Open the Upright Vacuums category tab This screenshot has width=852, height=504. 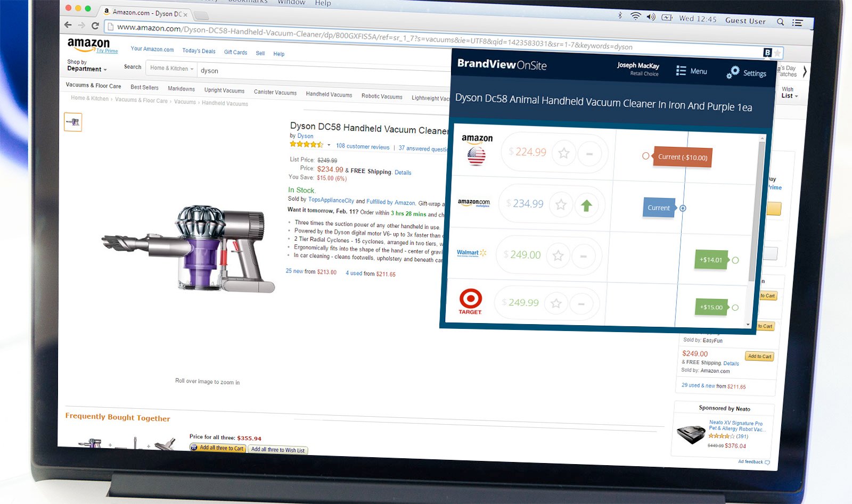click(x=224, y=90)
